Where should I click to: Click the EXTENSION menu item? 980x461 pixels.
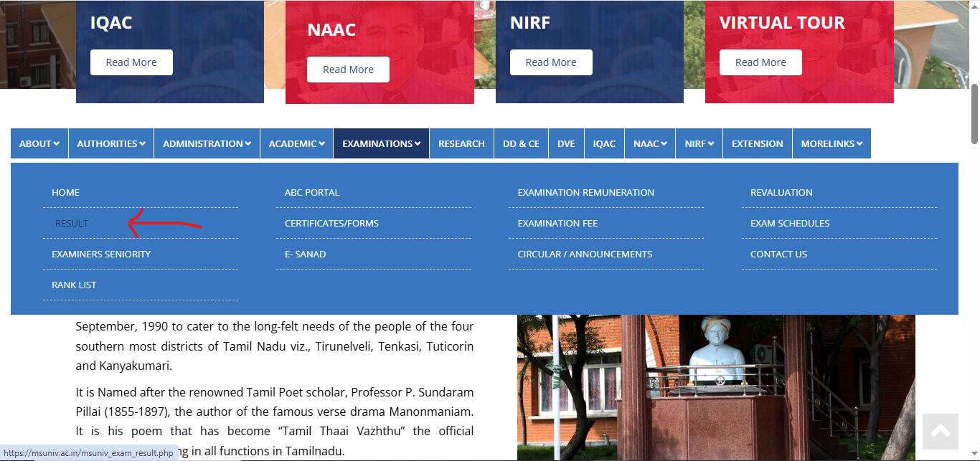click(757, 143)
